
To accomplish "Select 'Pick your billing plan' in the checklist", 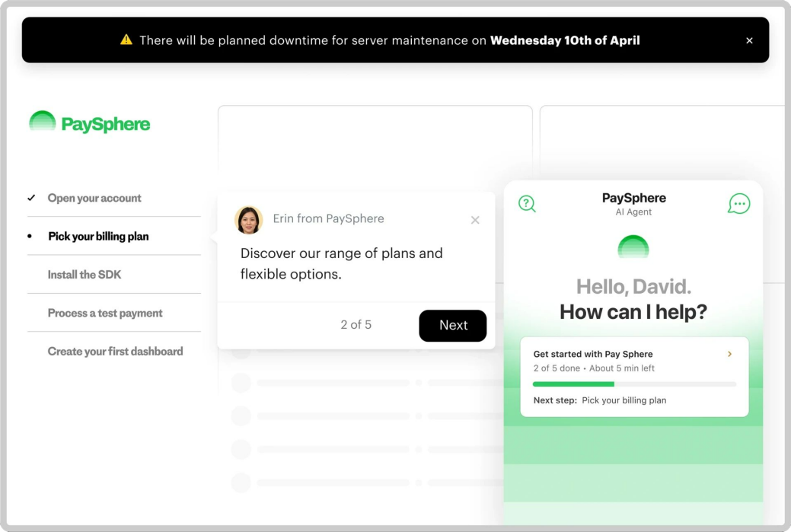I will click(98, 237).
